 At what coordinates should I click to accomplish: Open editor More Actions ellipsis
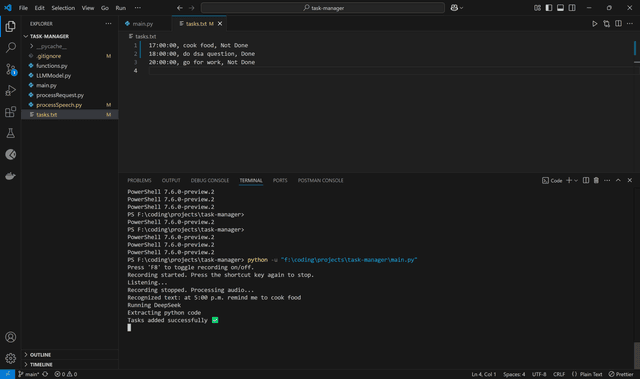630,24
